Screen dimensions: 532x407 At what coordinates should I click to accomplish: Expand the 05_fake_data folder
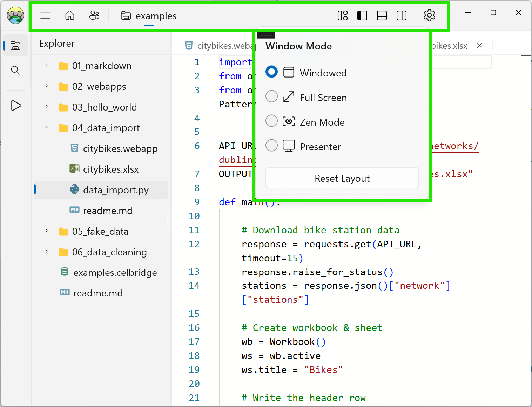(46, 231)
